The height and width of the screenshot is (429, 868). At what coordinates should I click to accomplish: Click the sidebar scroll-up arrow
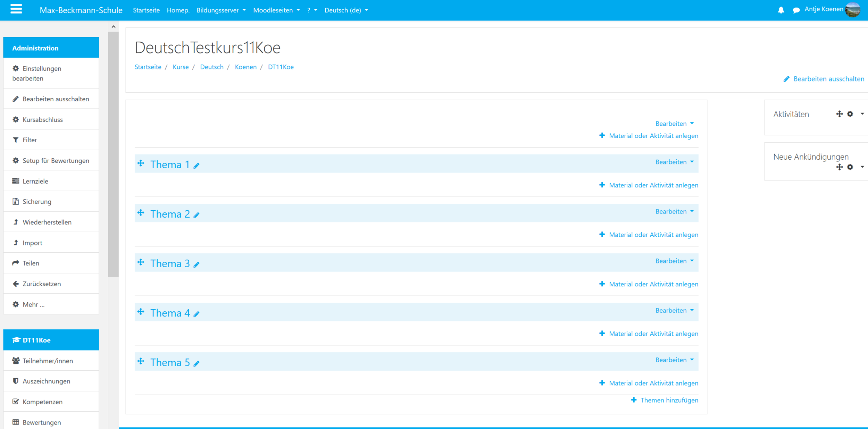click(114, 27)
